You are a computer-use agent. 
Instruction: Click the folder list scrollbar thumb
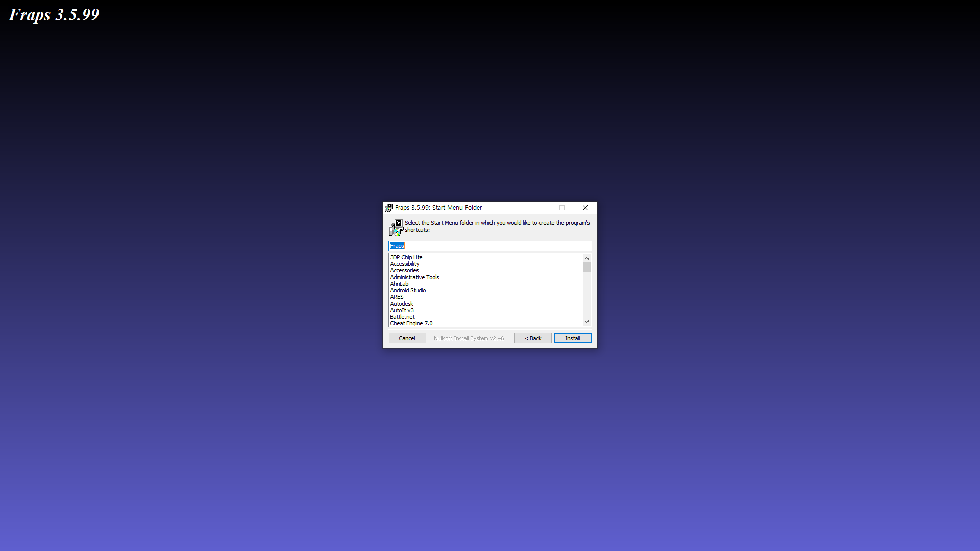(x=586, y=267)
